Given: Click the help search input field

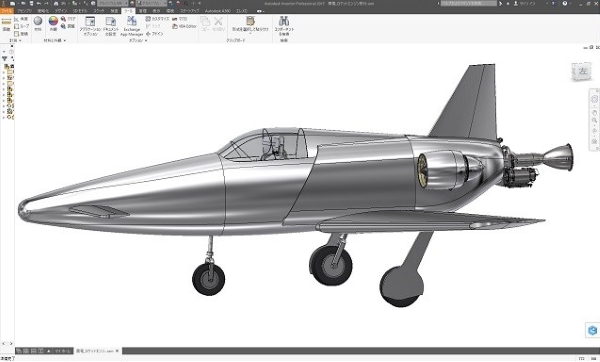Looking at the screenshot, I should pos(468,3).
